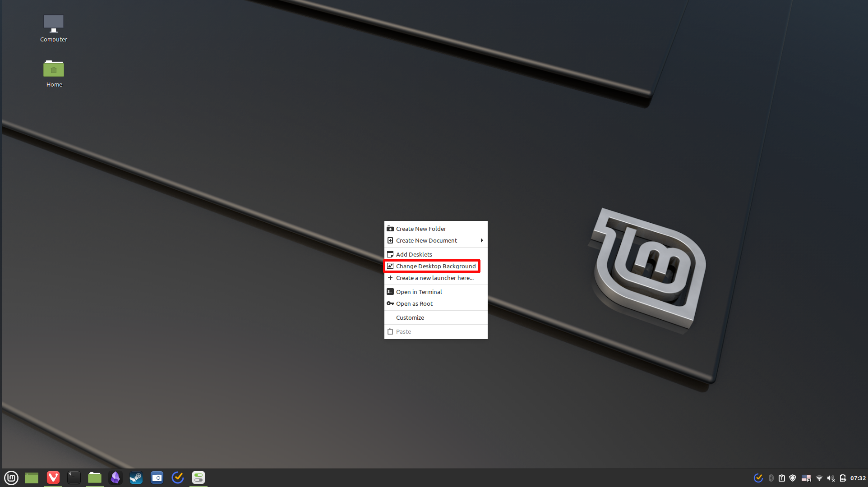868x487 pixels.
Task: Open in Terminal context menu entry
Action: [x=419, y=291]
